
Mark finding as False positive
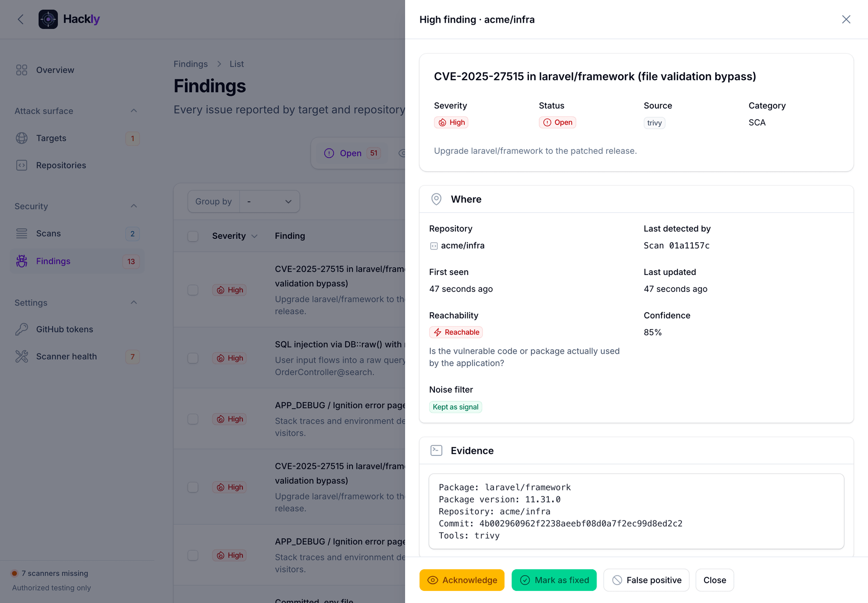coord(646,580)
